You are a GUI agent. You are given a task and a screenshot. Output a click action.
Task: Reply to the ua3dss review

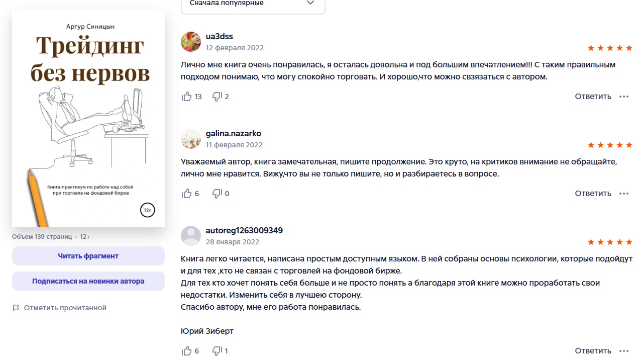[593, 97]
